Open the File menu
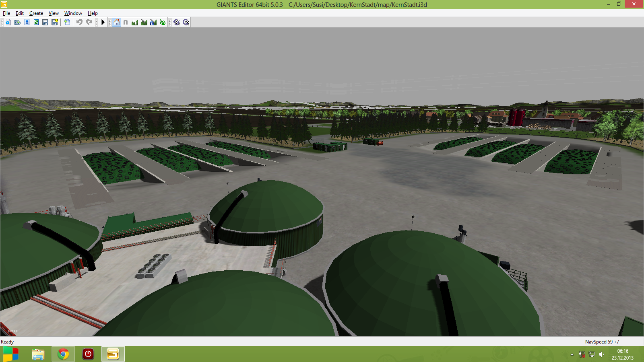The height and width of the screenshot is (362, 644). [6, 13]
